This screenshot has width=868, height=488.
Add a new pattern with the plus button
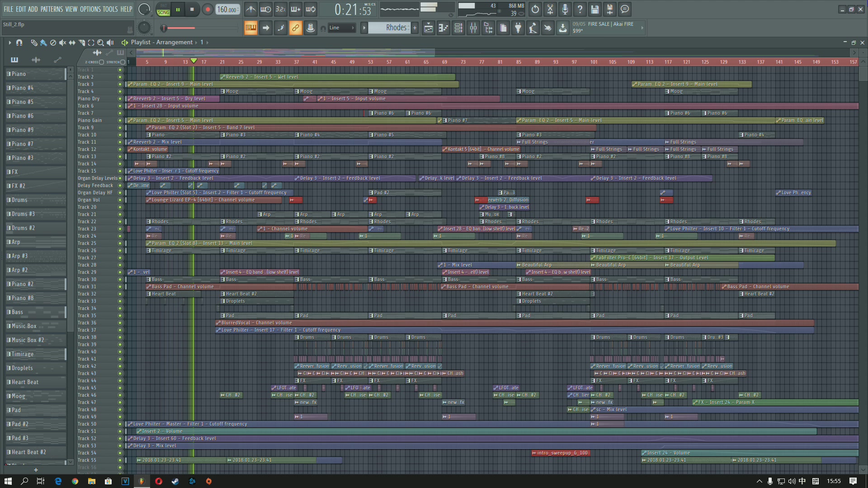coord(415,28)
